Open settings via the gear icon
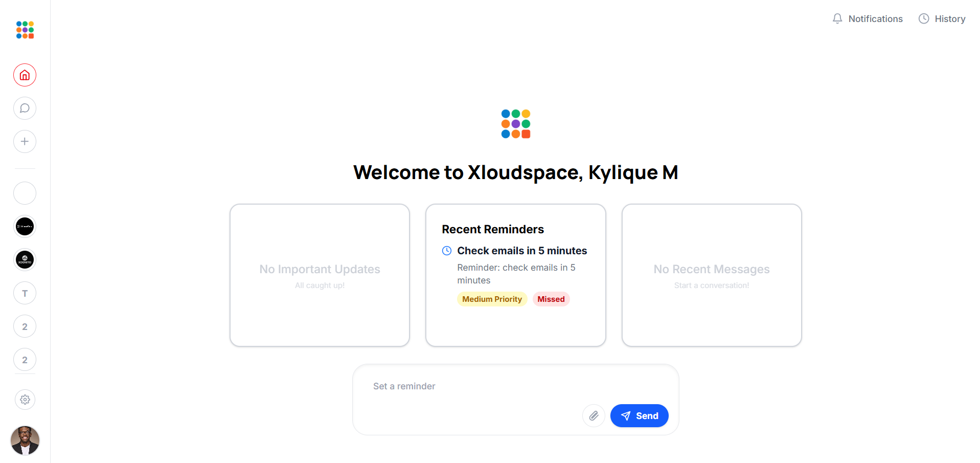 click(25, 400)
